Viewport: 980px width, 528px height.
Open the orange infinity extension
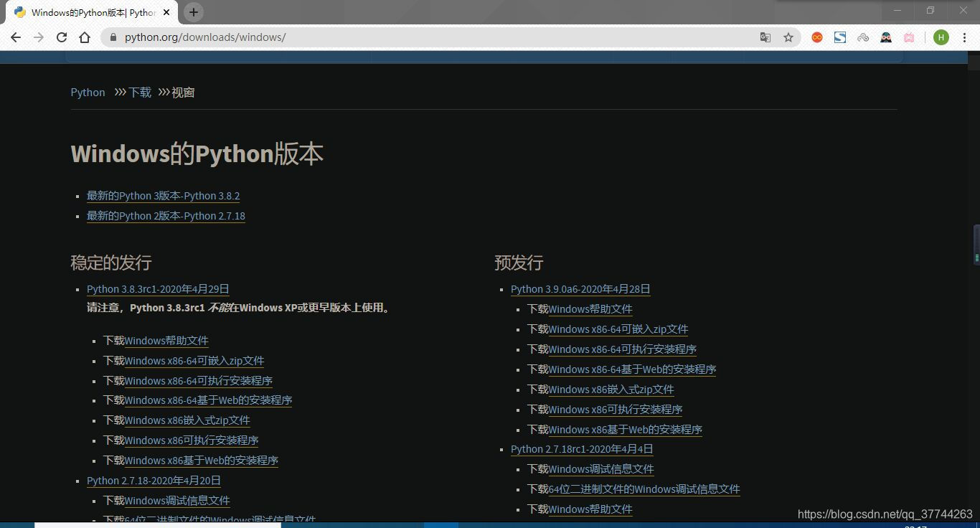tap(817, 37)
